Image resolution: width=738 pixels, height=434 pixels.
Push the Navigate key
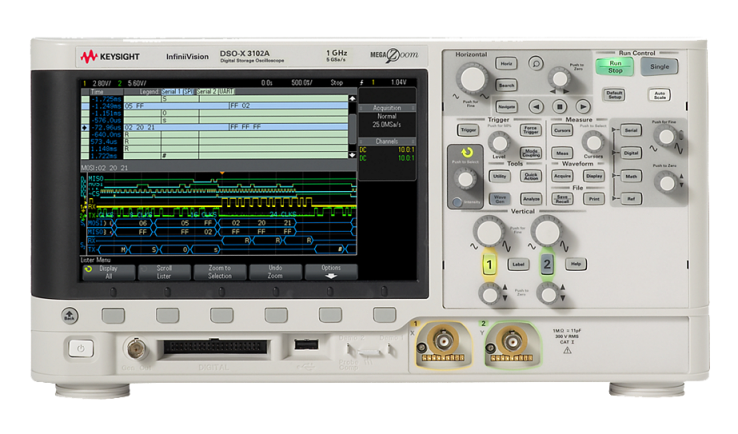tap(506, 107)
